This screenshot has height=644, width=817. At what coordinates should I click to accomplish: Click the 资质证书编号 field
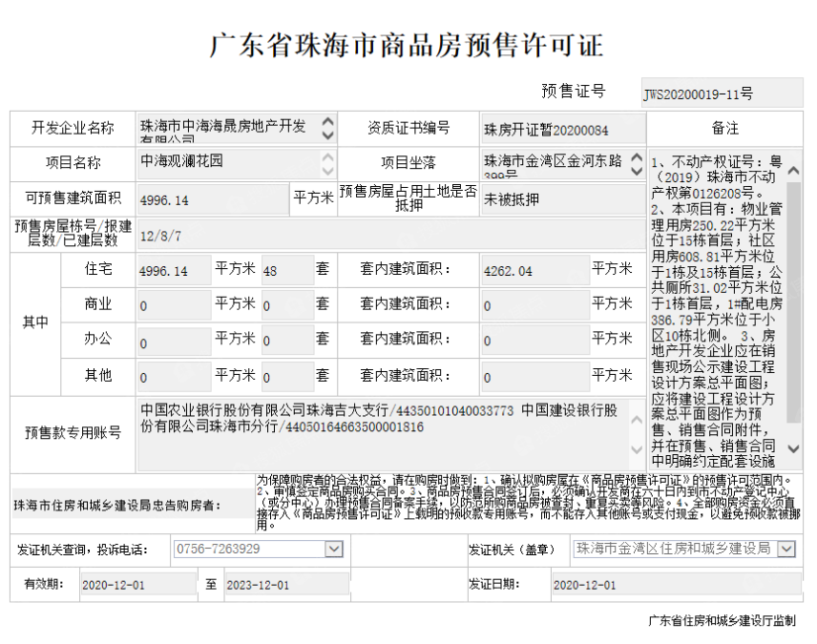point(563,129)
